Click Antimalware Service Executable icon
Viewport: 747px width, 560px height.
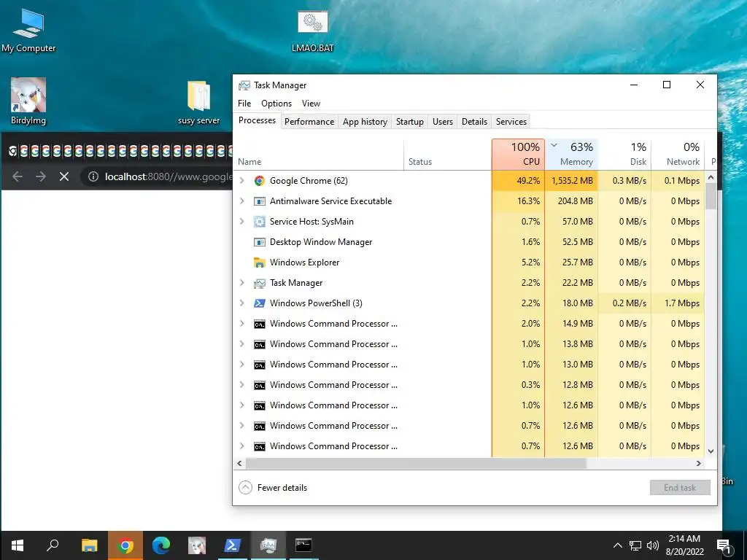click(x=259, y=201)
